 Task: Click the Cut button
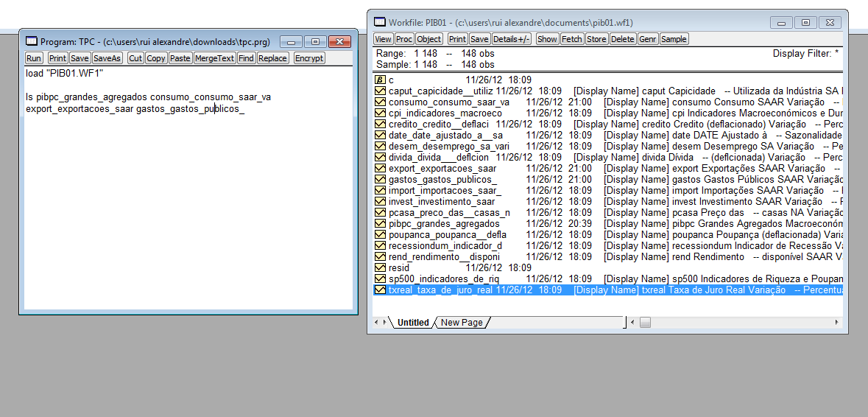tap(135, 58)
